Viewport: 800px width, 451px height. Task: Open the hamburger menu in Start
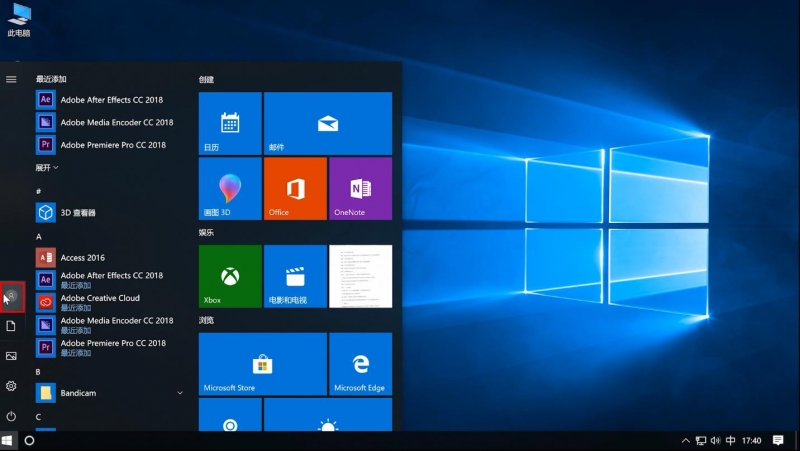tap(11, 79)
